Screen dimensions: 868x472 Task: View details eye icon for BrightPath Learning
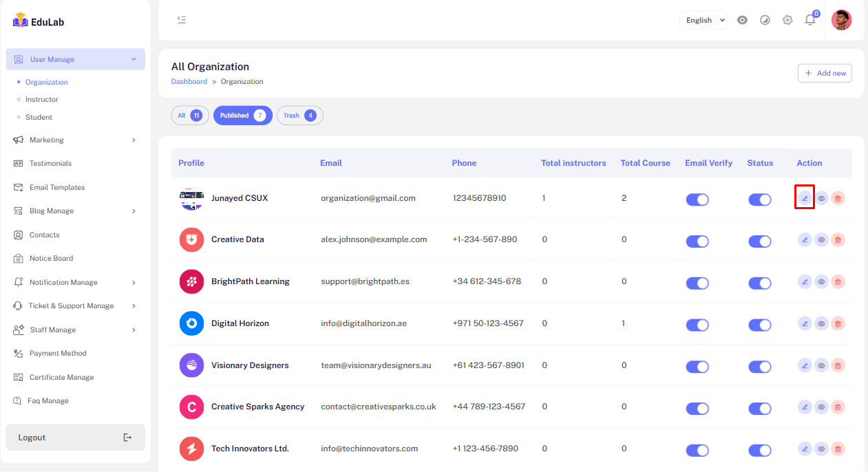click(x=821, y=281)
